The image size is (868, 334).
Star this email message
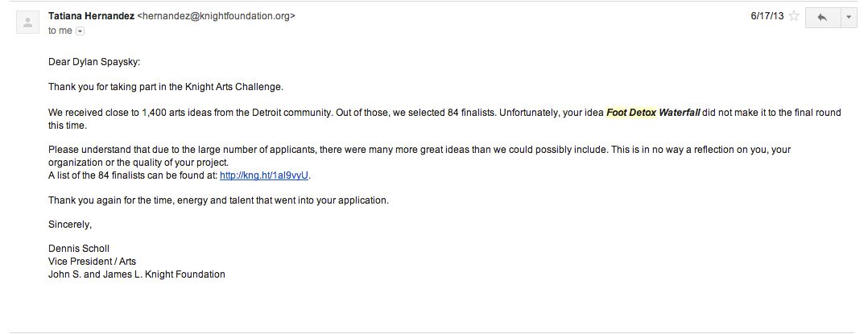[794, 16]
